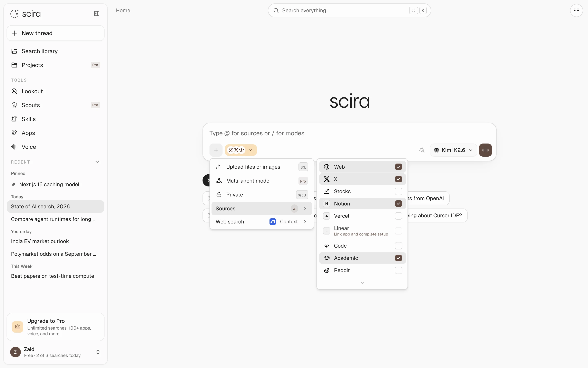This screenshot has height=368, width=588.
Task: Open the Apps page
Action: tap(55, 133)
